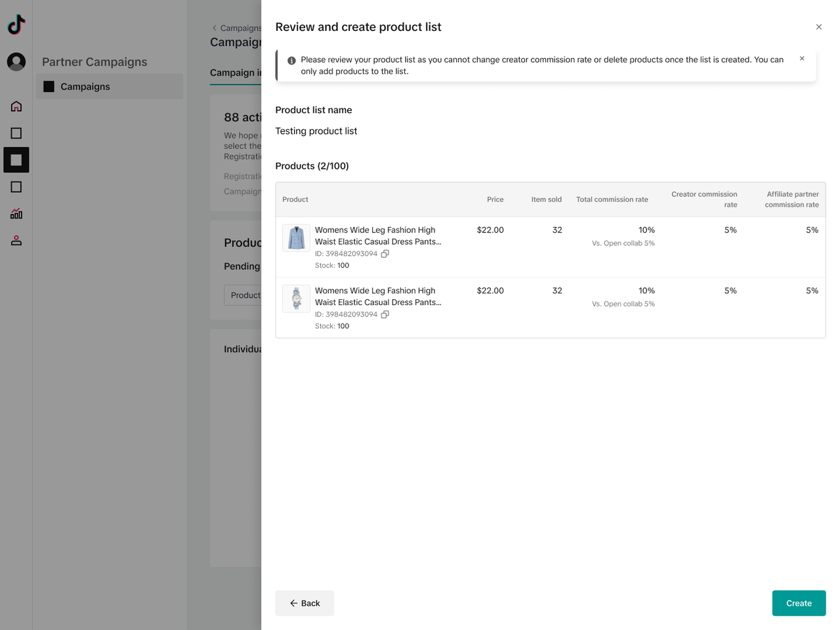Close the Review and create product list panel
The height and width of the screenshot is (630, 840).
pos(818,27)
